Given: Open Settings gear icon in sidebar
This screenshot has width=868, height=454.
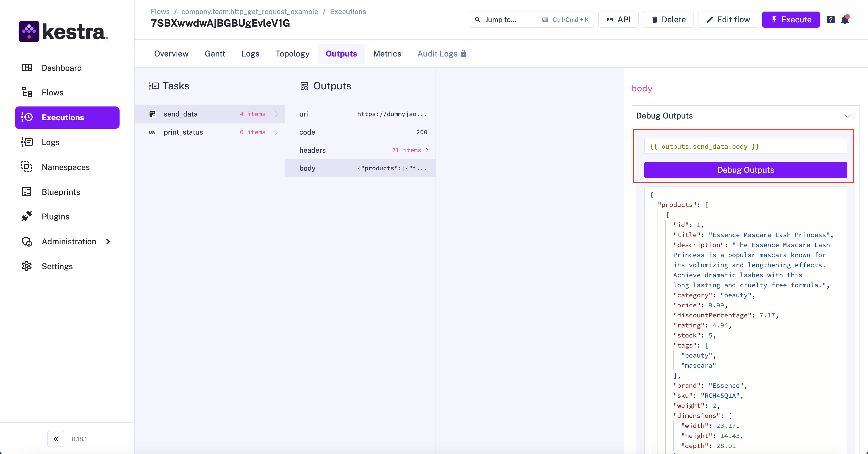Looking at the screenshot, I should click(27, 266).
